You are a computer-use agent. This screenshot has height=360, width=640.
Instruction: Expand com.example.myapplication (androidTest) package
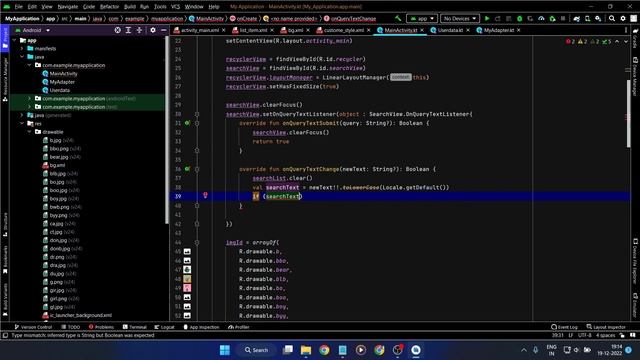[29, 98]
